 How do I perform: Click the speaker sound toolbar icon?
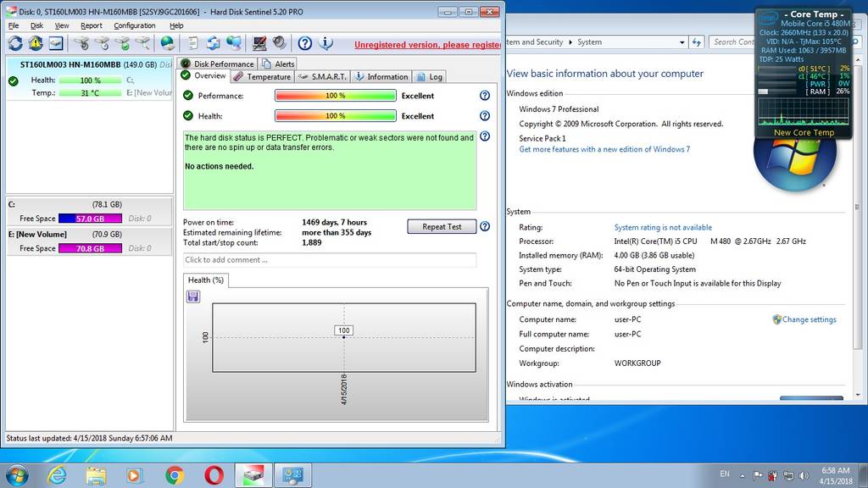tap(280, 43)
